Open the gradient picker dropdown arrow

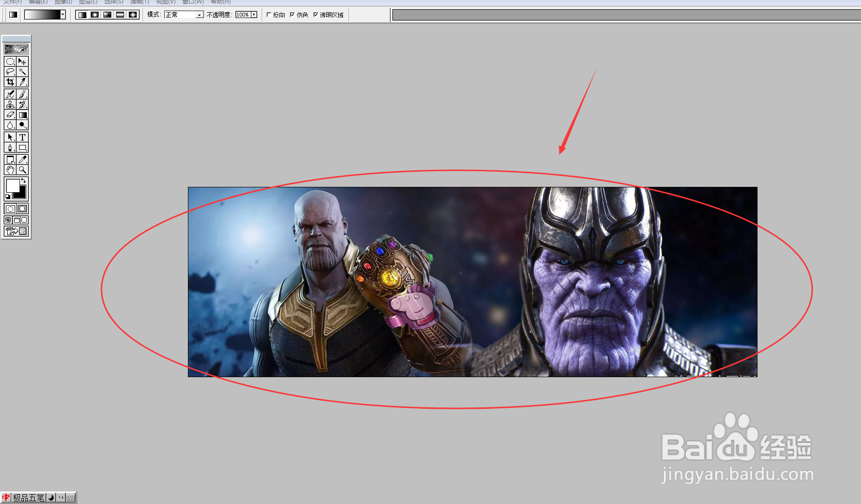coord(63,15)
